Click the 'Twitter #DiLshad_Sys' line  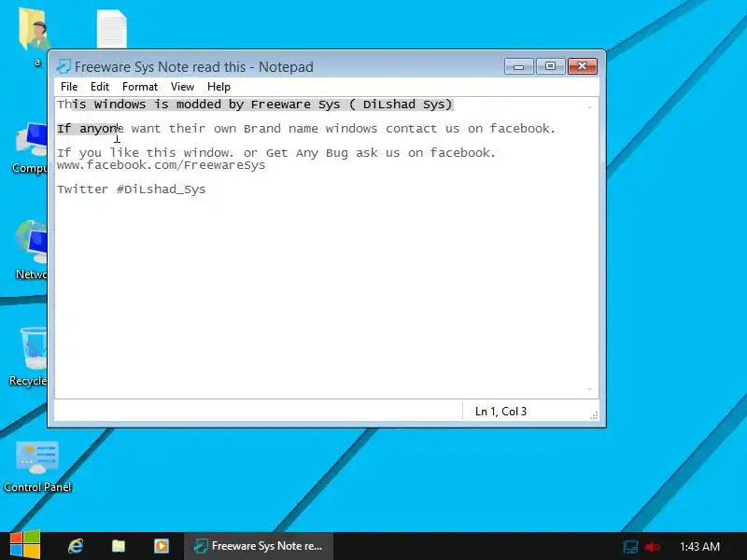[131, 189]
